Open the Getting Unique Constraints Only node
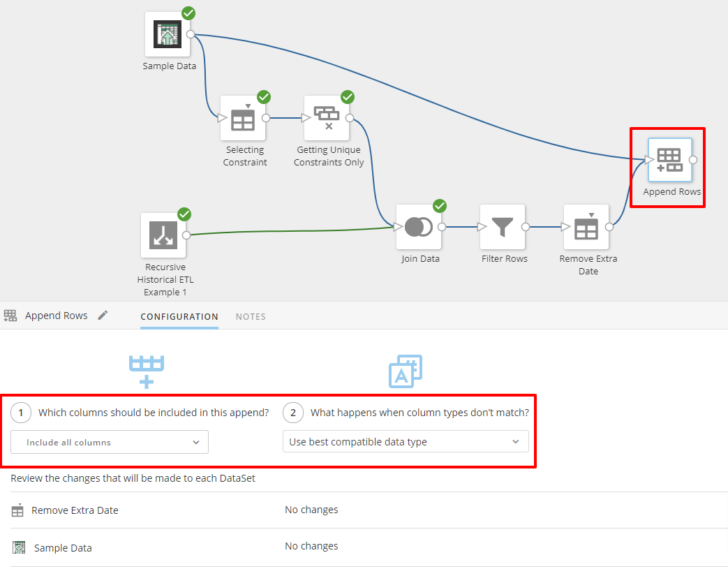This screenshot has width=728, height=569. click(x=327, y=117)
